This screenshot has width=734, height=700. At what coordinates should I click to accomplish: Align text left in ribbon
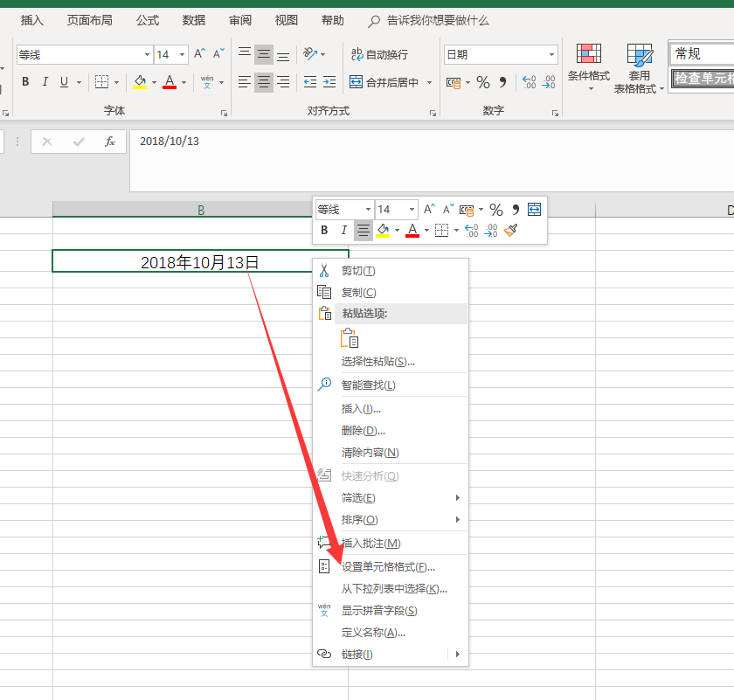pyautogui.click(x=245, y=82)
